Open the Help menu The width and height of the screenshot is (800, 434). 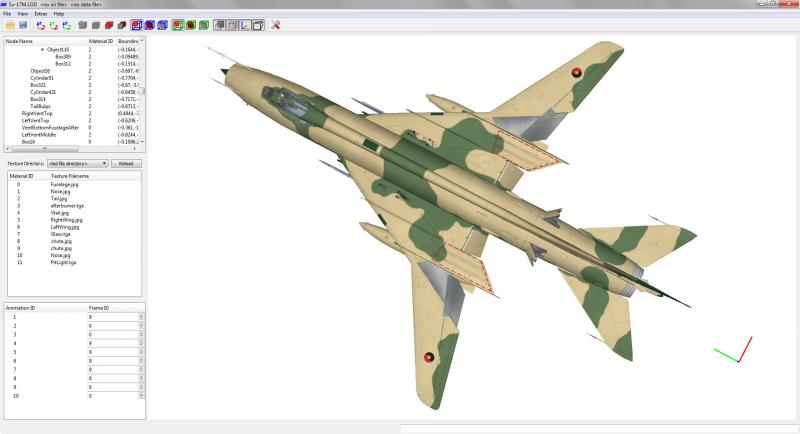pyautogui.click(x=59, y=14)
